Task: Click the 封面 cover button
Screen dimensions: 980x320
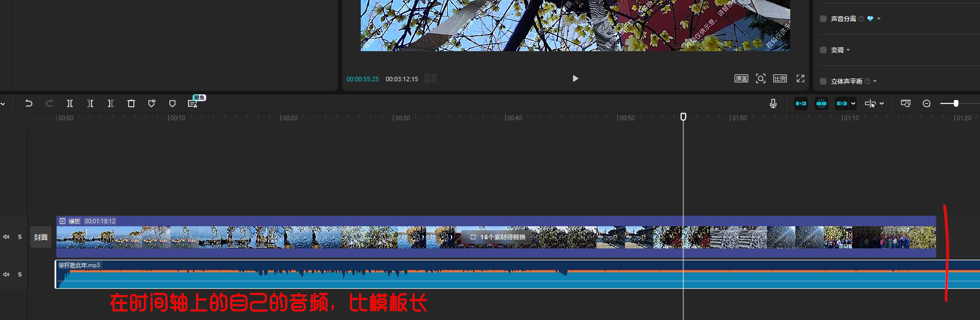Action: (41, 237)
